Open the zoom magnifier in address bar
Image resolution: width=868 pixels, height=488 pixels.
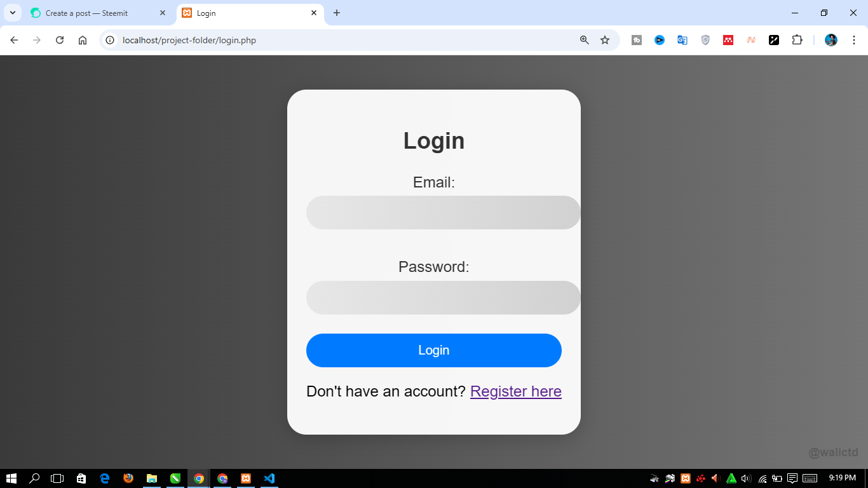click(585, 40)
